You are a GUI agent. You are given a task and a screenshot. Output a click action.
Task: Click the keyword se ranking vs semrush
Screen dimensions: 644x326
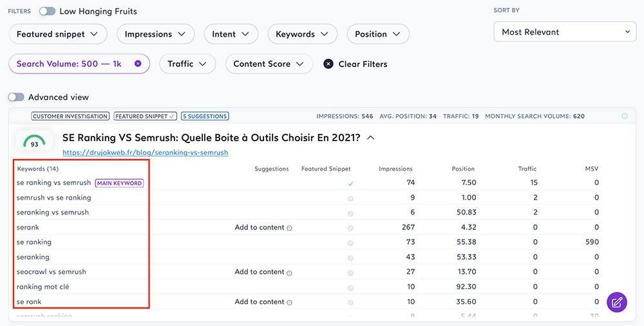pos(54,182)
